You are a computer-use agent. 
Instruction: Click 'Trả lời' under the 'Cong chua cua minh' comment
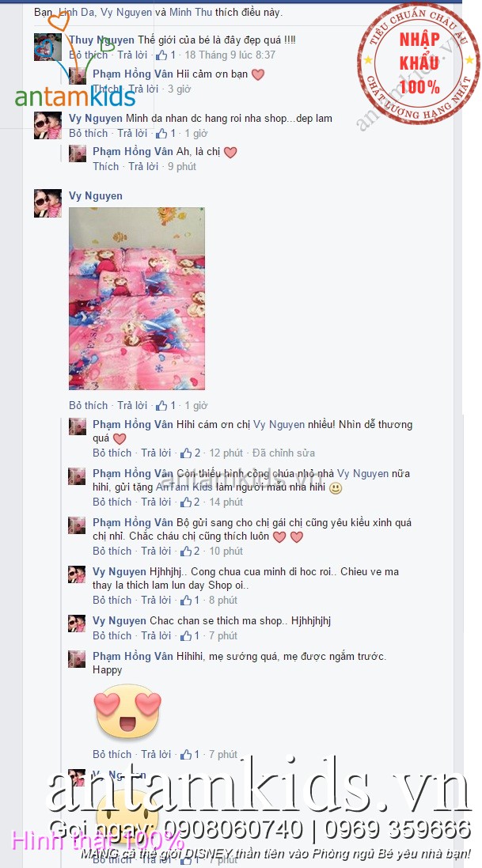coord(156,600)
